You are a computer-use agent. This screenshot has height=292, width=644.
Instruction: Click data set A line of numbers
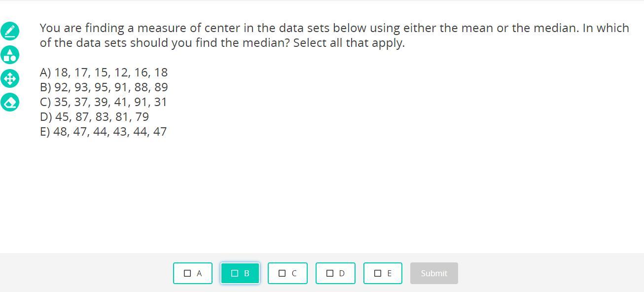[104, 73]
